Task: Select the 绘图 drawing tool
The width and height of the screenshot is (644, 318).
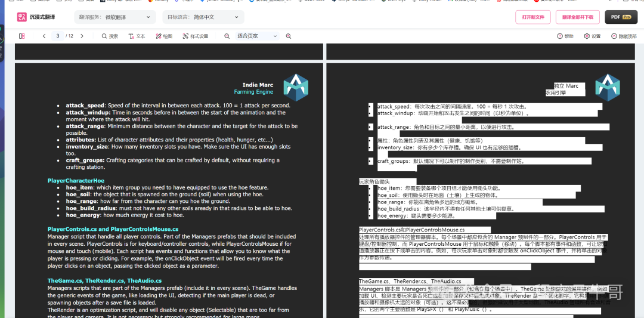Action: [165, 36]
